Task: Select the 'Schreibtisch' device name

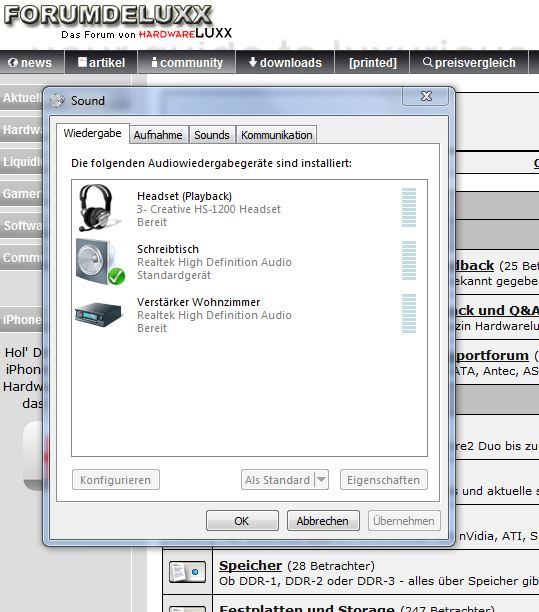Action: point(168,249)
